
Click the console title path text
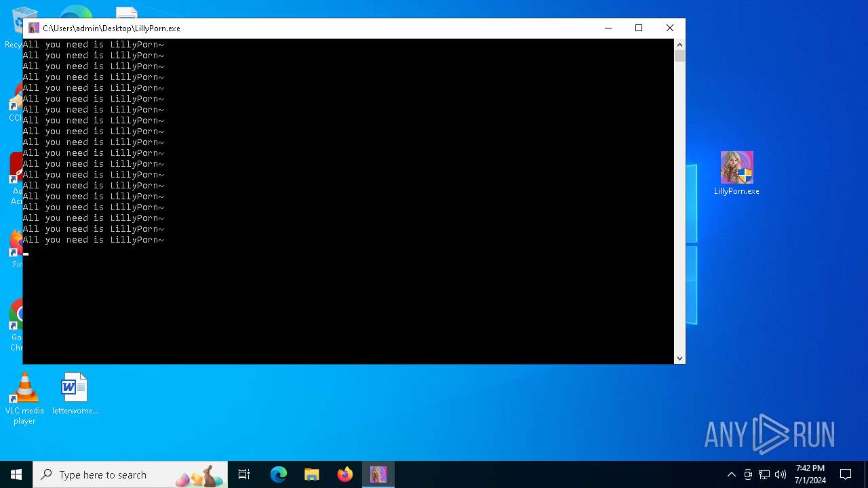pyautogui.click(x=111, y=28)
